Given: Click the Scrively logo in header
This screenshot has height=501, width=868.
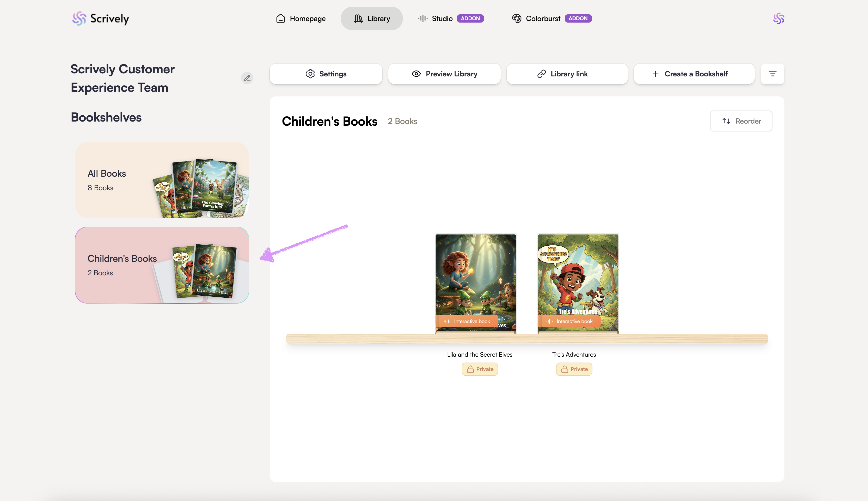Looking at the screenshot, I should [100, 18].
